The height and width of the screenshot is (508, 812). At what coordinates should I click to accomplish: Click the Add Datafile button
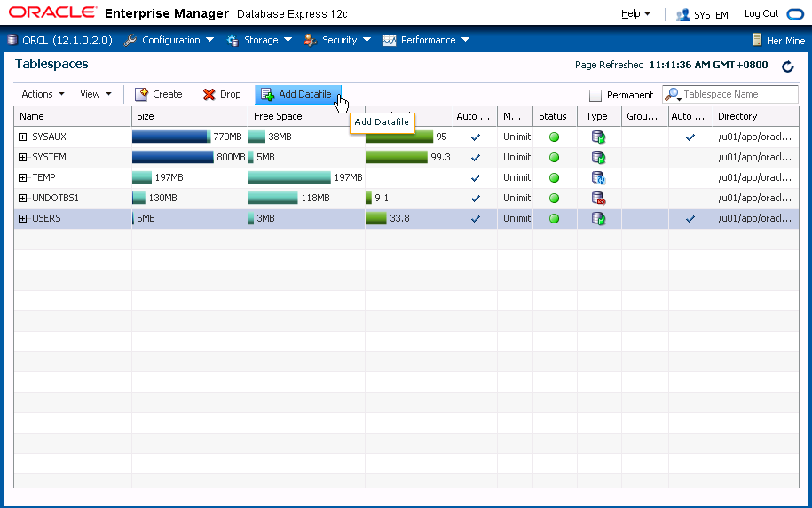pos(297,94)
